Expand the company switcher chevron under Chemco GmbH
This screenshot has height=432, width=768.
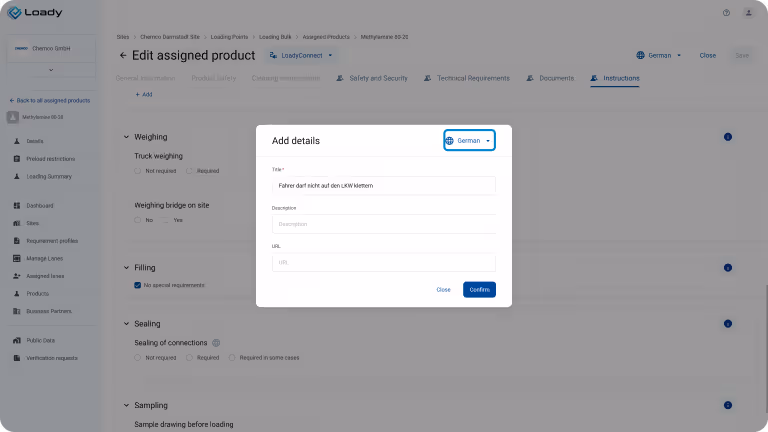(x=51, y=70)
